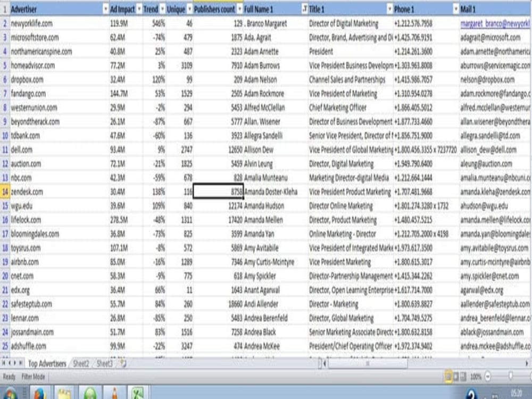Open the Full Name 1 active filter button
The image size is (532, 399).
click(x=305, y=9)
